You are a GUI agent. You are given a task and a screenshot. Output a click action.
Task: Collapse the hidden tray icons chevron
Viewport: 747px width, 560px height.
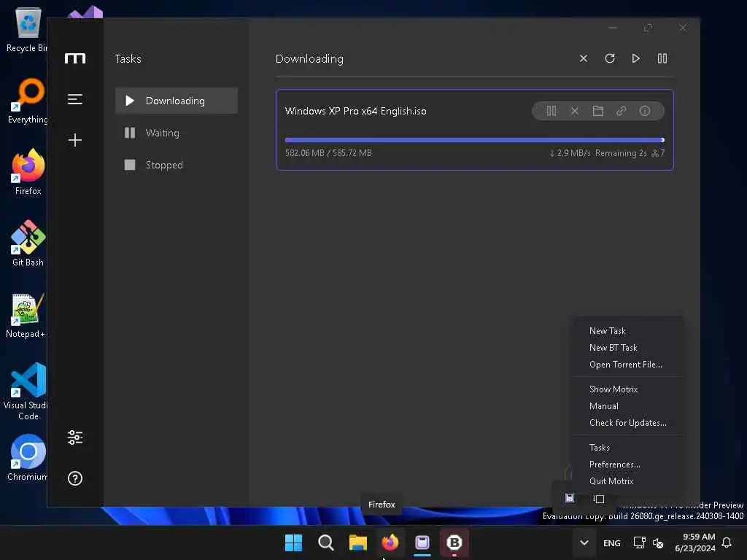(x=584, y=542)
